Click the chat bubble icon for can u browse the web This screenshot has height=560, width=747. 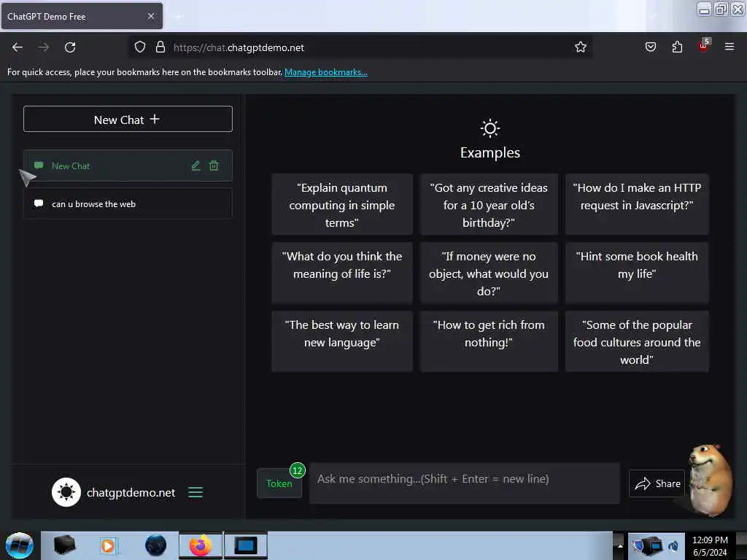[39, 203]
